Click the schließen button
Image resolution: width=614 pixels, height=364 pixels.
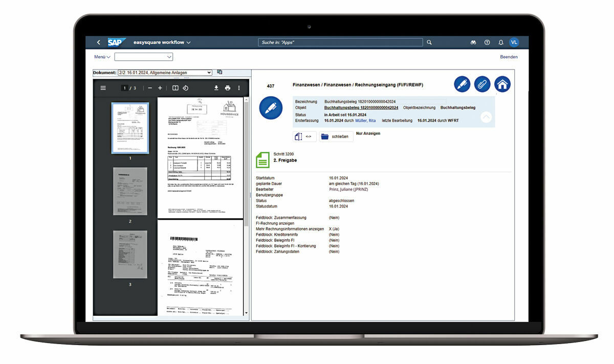tap(335, 136)
